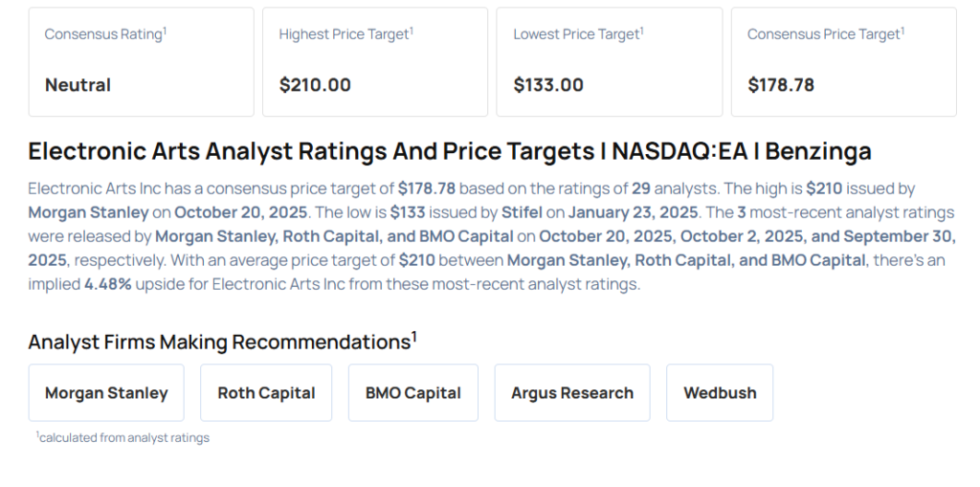Open the BMO Capital firm button

(x=412, y=392)
